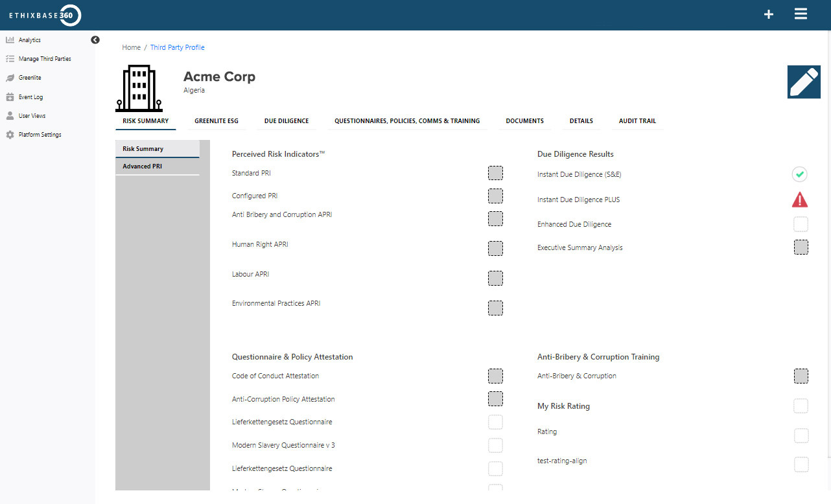Open the Greenlite section from sidebar
Viewport: 831px width, 504px height.
coord(29,77)
